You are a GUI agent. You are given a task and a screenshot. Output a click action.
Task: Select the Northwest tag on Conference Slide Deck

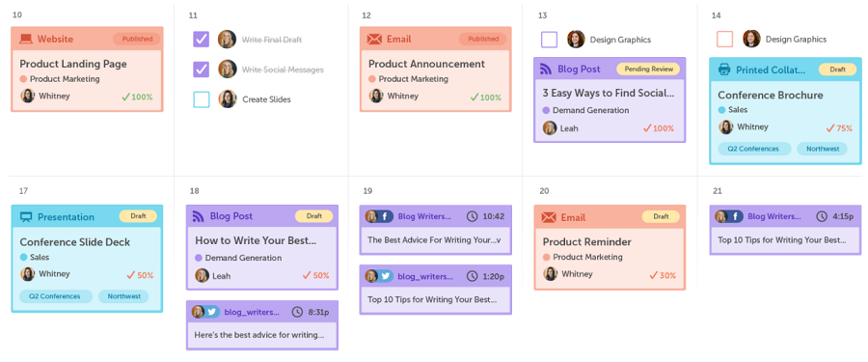pos(123,296)
